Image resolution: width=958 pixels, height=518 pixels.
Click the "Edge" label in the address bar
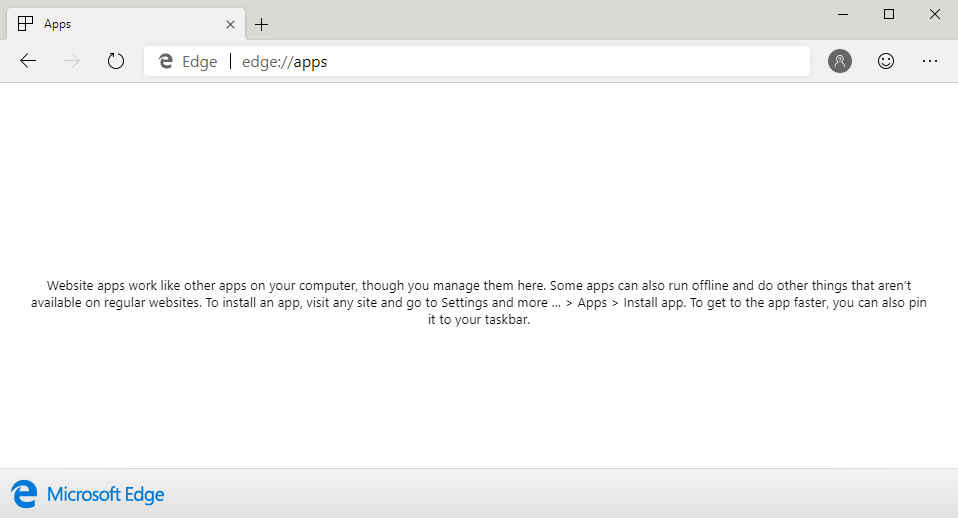199,62
